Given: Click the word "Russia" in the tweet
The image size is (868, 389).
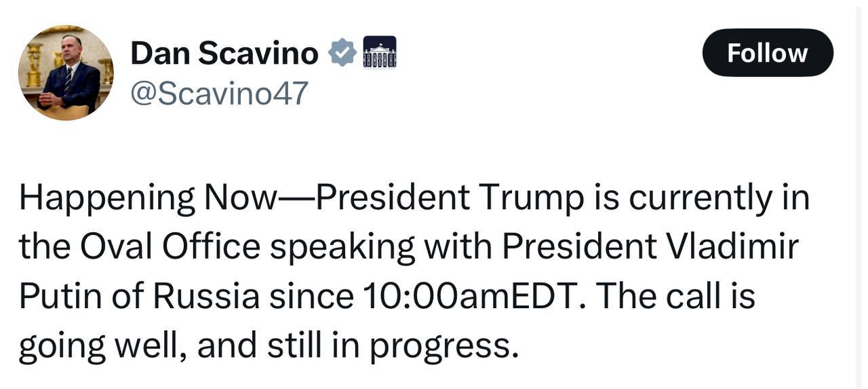Looking at the screenshot, I should click(205, 296).
